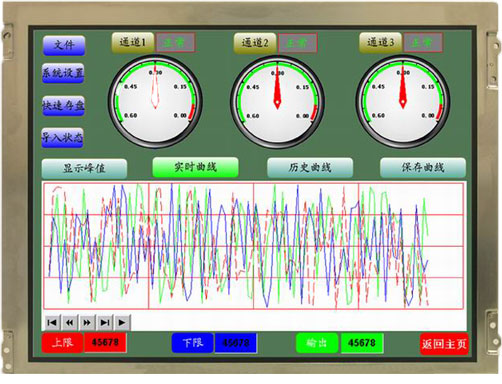Click the 文件 (File) button
502x384 pixels.
coord(64,45)
